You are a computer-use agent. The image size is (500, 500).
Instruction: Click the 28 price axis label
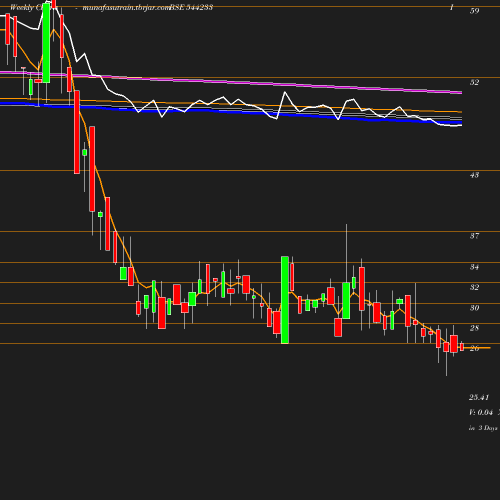point(474,328)
